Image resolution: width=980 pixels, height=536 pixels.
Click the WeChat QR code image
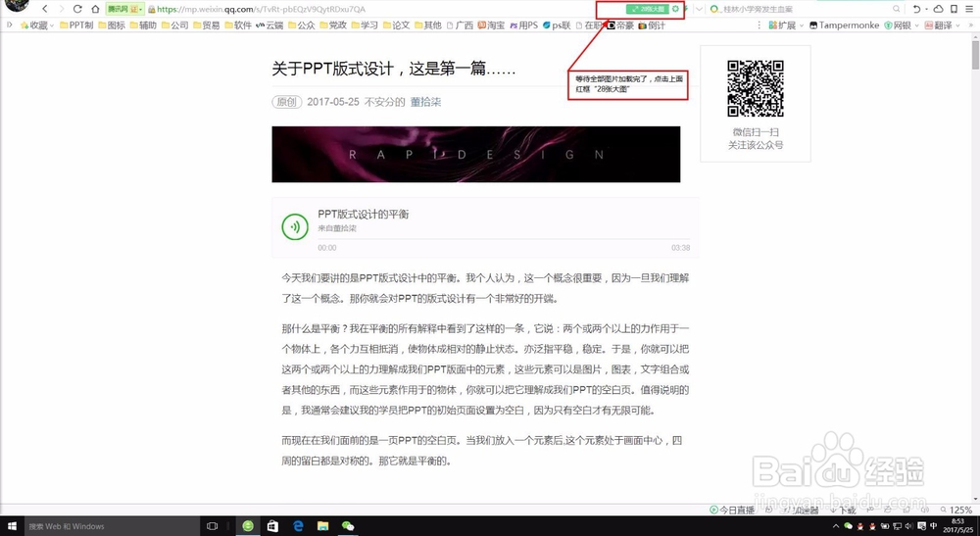point(755,88)
